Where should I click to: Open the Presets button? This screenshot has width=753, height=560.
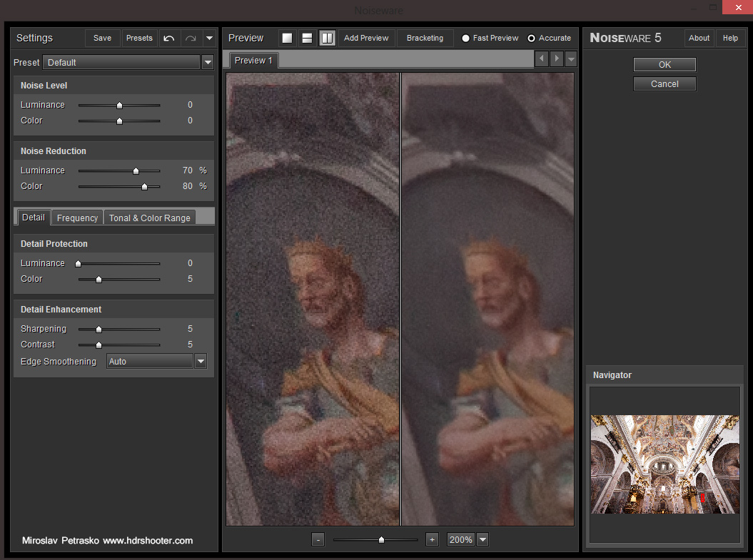139,38
